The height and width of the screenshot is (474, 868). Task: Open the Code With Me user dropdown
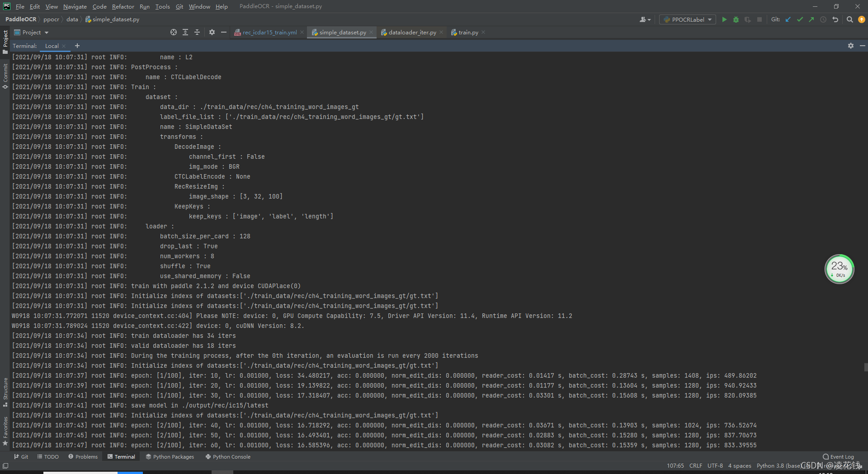click(645, 19)
